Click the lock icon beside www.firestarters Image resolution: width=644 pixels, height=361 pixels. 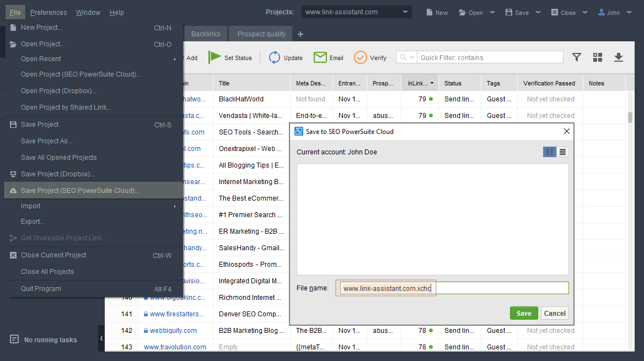146,314
